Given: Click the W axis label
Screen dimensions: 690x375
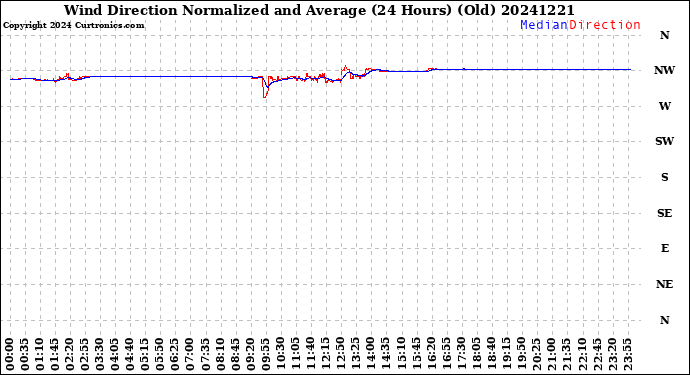Looking at the screenshot, I should point(664,106).
